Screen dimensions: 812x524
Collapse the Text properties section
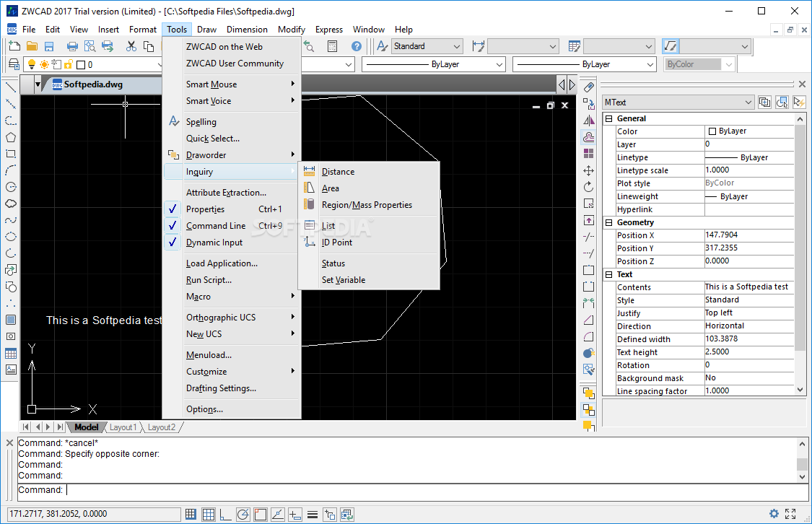click(609, 274)
